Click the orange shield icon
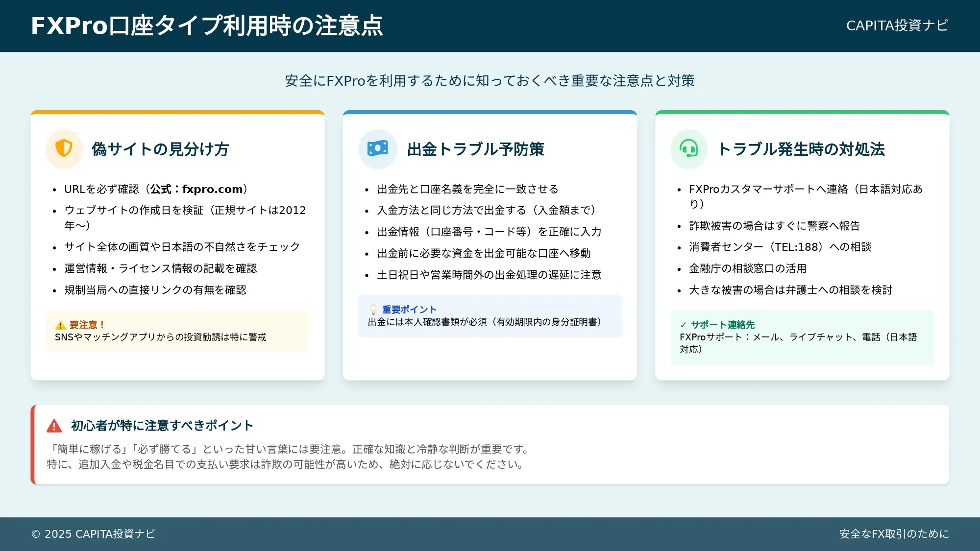 pos(64,148)
